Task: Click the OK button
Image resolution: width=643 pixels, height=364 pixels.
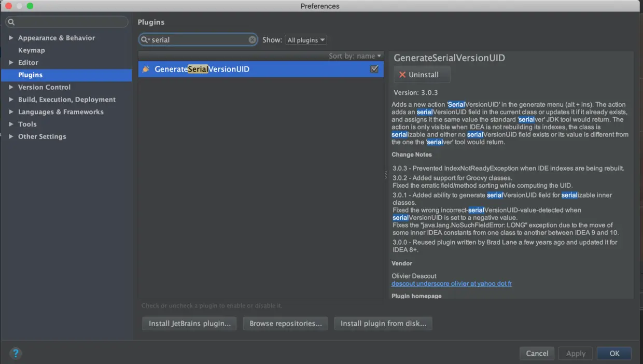Action: pos(614,354)
